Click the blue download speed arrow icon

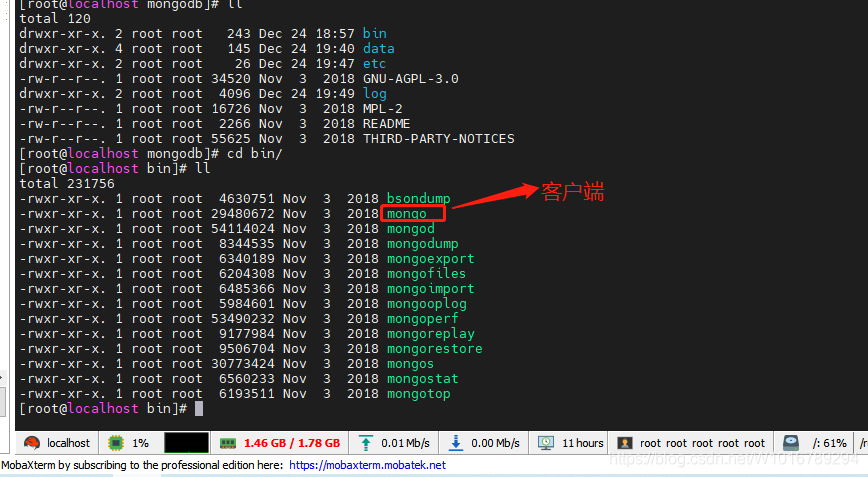click(456, 443)
